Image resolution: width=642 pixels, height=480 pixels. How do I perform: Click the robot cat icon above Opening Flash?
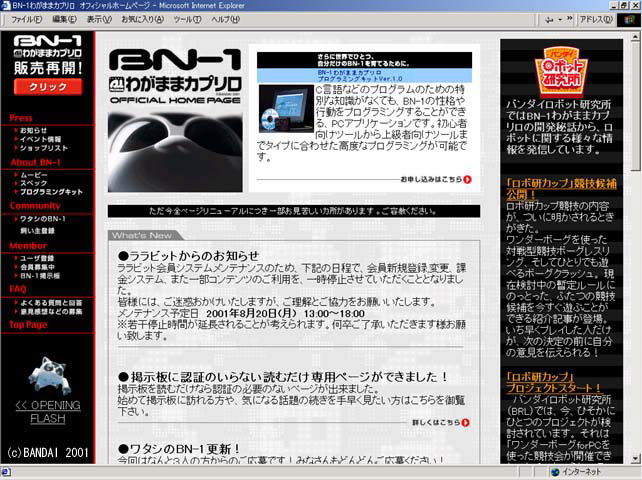pos(50,375)
